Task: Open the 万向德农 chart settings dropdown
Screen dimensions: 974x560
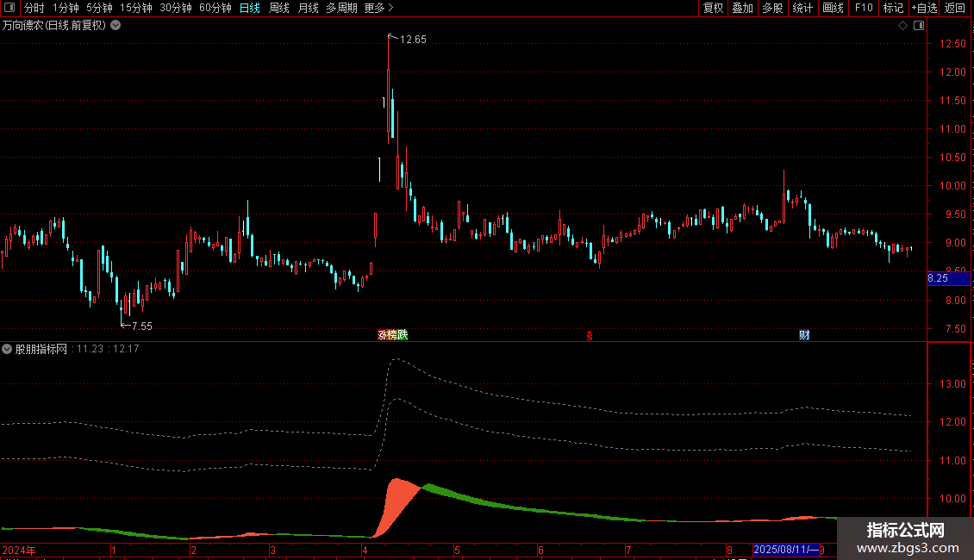Action: [x=116, y=26]
